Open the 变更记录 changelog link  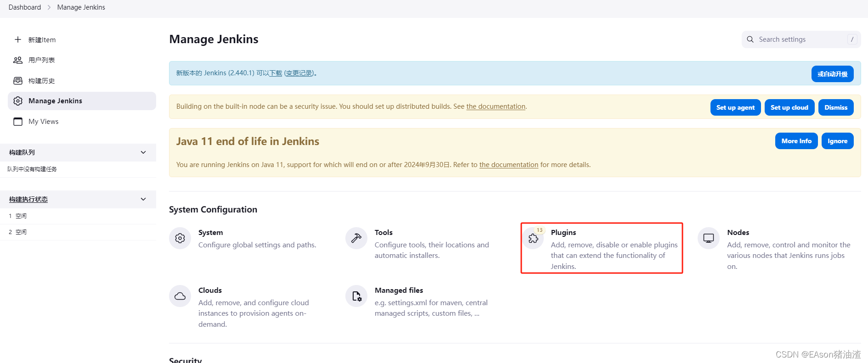pyautogui.click(x=299, y=73)
